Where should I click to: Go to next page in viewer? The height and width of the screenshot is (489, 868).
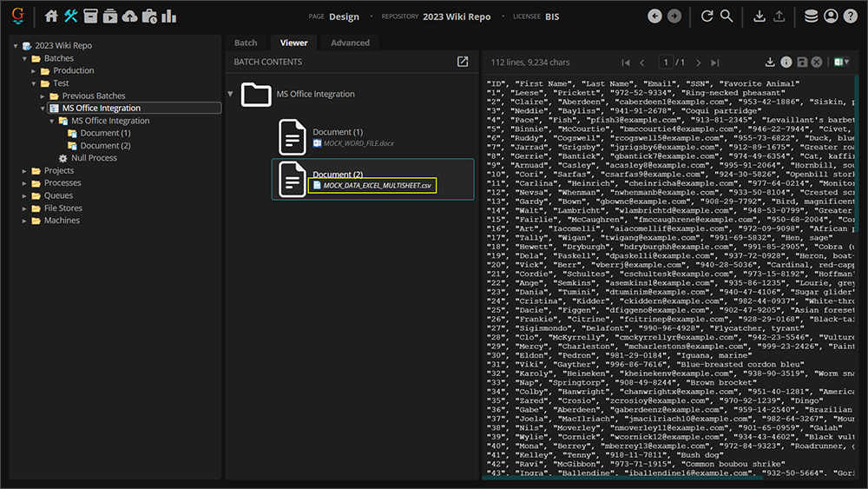coord(697,63)
